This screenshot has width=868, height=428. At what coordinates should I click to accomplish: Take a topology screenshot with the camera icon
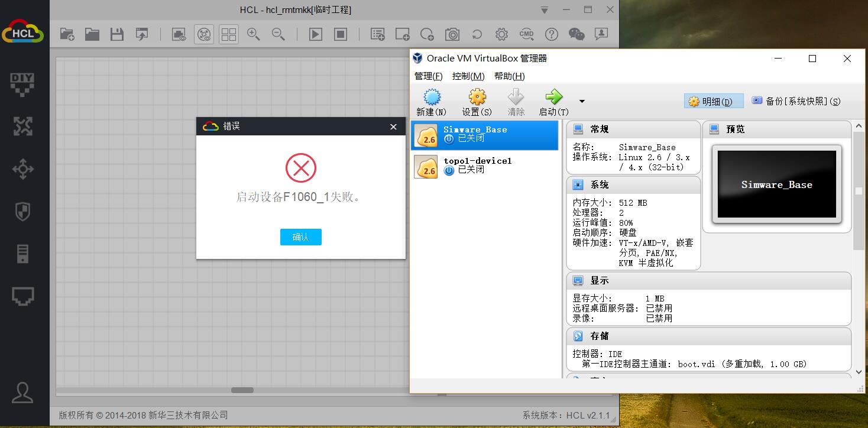[452, 34]
